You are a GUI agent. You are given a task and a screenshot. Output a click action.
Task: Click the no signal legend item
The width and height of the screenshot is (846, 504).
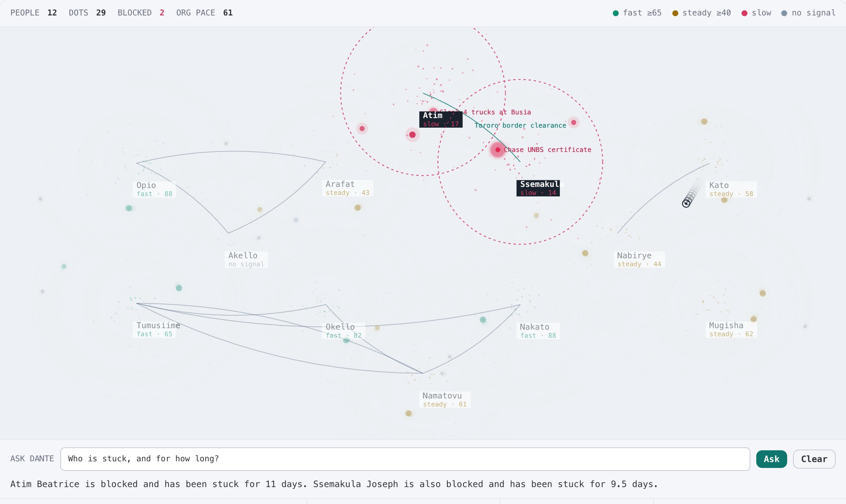coord(808,13)
